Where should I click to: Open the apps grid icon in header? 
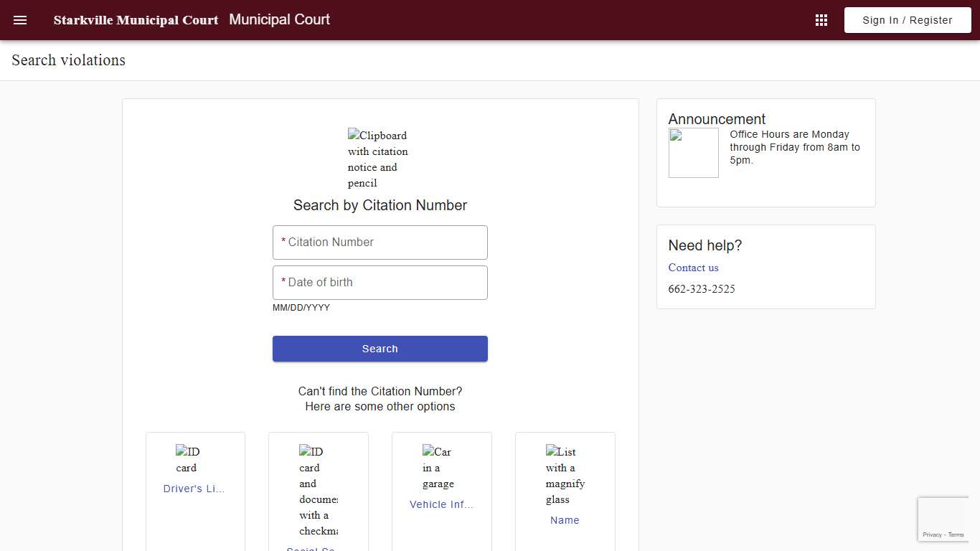[x=821, y=20]
